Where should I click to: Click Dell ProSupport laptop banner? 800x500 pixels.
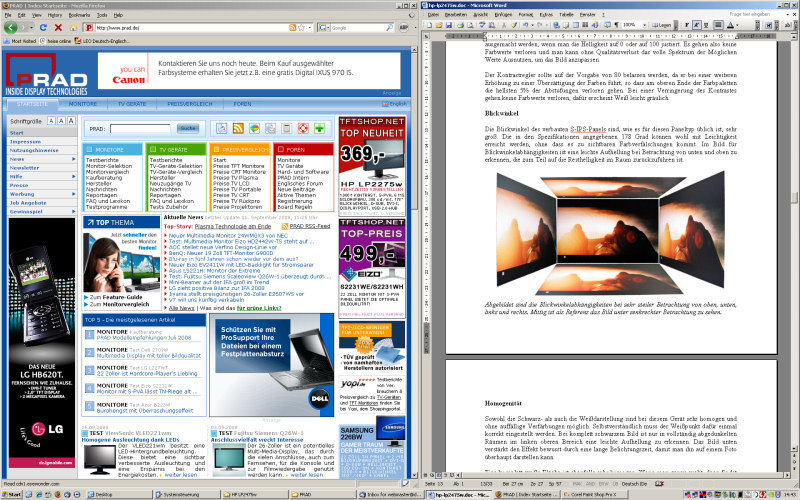pyautogui.click(x=271, y=364)
